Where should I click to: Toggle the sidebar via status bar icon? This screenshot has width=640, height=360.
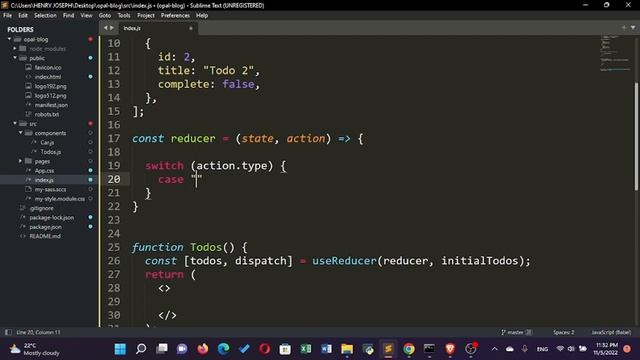point(8,332)
